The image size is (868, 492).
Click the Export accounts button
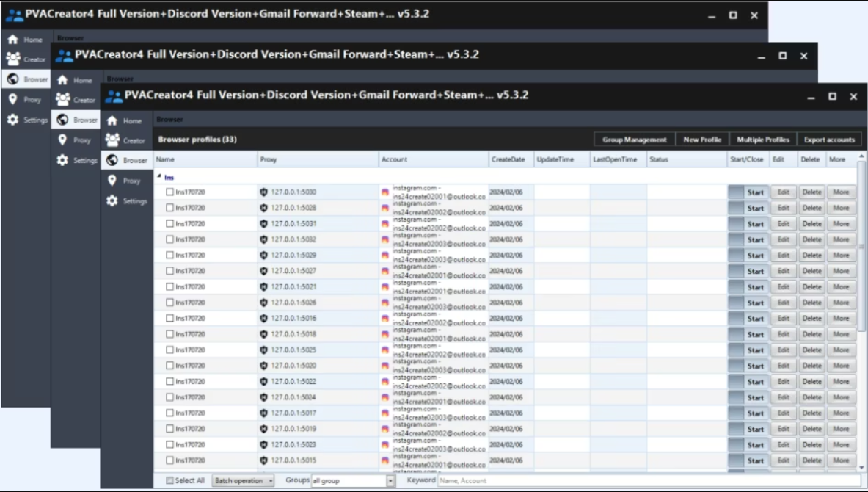829,140
